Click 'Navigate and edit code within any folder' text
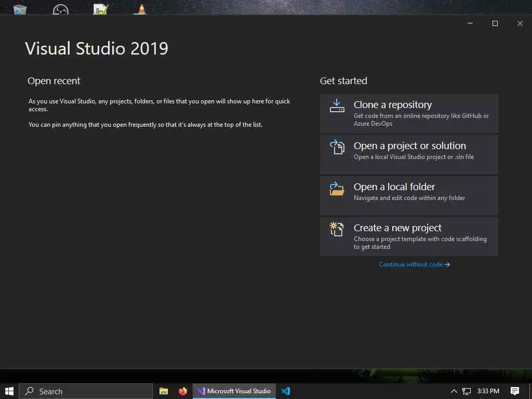The image size is (532, 399). click(409, 198)
